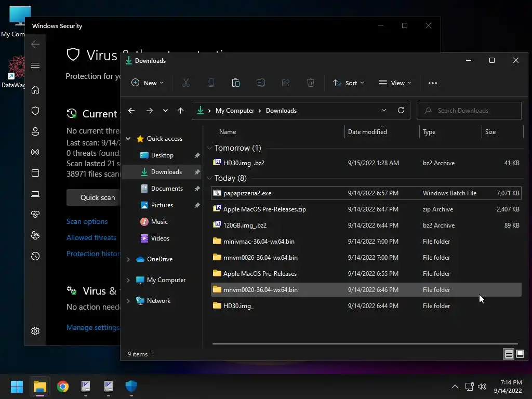Open Account protection icon in Security sidebar
Viewport: 532px width, 399px height.
pyautogui.click(x=35, y=131)
